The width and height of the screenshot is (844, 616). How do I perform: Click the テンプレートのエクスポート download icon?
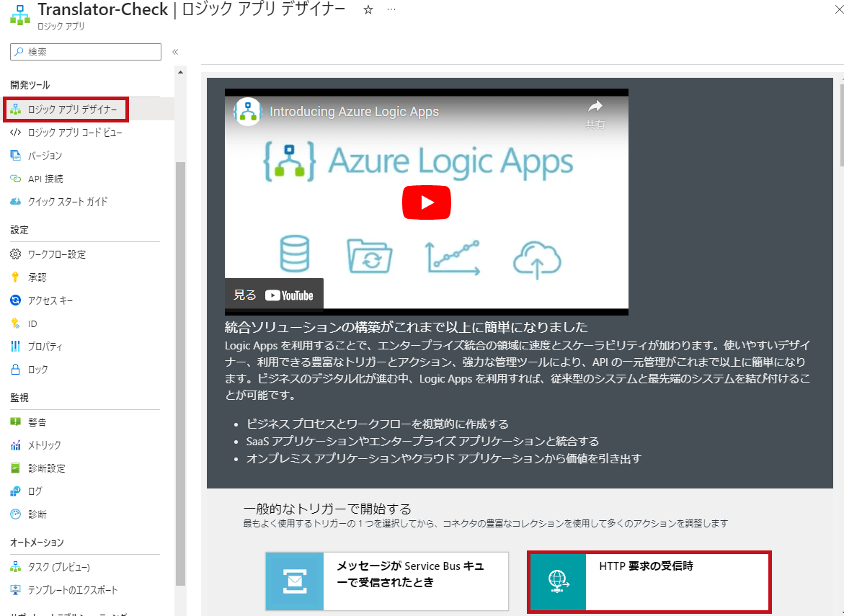point(16,589)
